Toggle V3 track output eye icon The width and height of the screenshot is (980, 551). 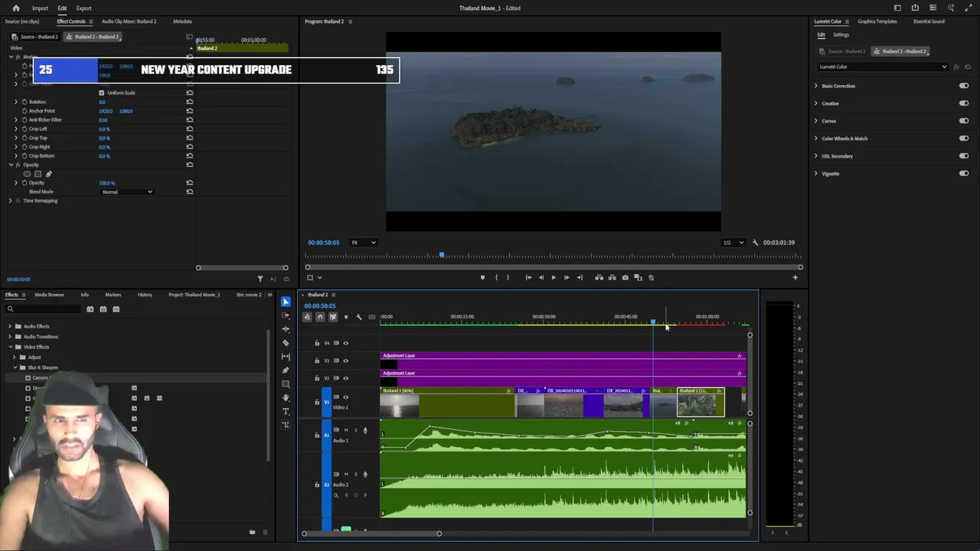point(345,360)
